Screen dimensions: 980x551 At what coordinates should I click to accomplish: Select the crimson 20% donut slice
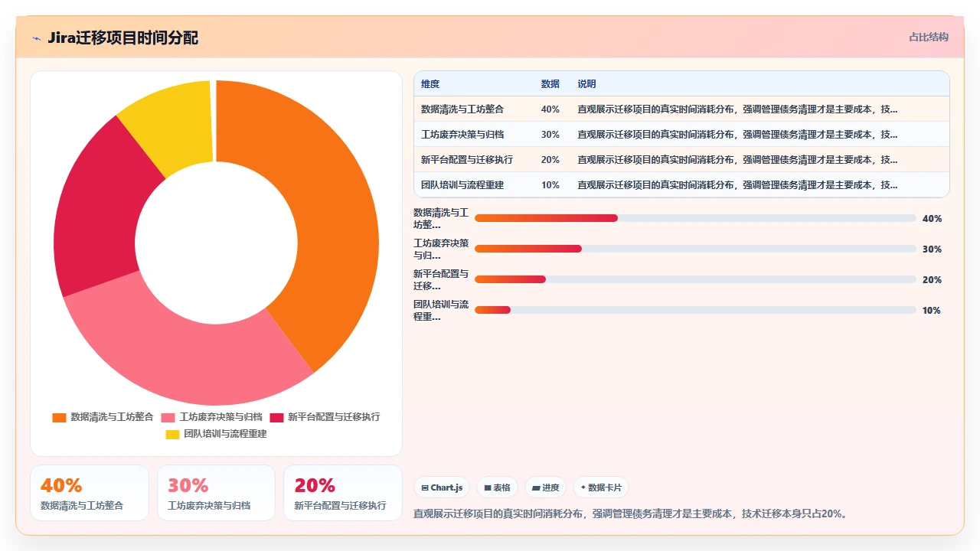(100, 214)
